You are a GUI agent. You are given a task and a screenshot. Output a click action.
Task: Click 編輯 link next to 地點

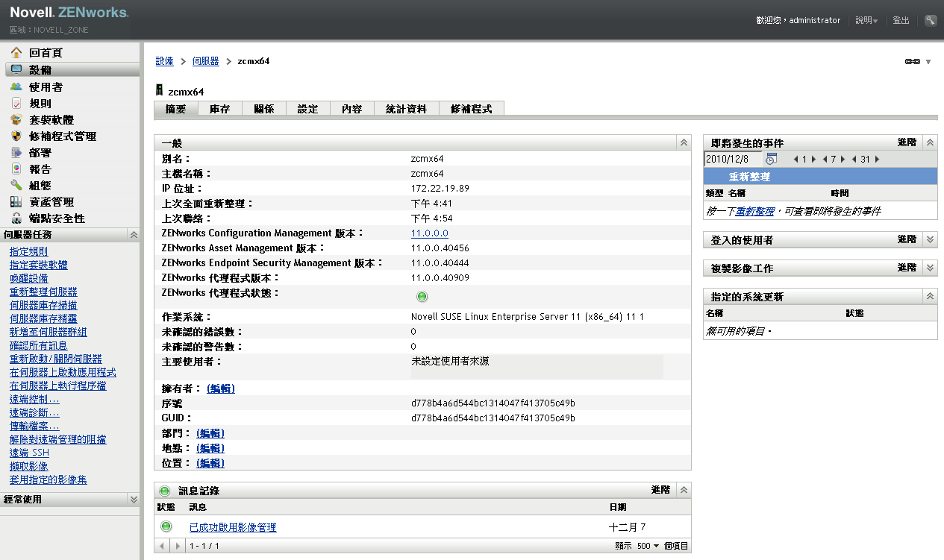tap(210, 448)
